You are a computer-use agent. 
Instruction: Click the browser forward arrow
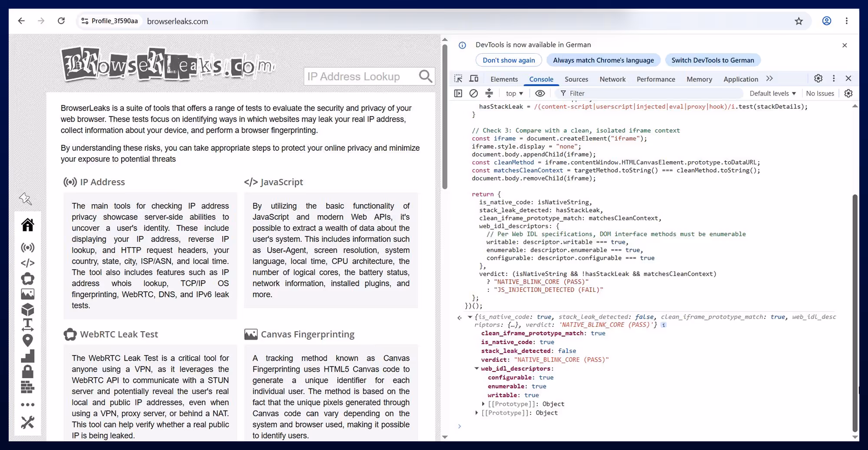coord(41,21)
